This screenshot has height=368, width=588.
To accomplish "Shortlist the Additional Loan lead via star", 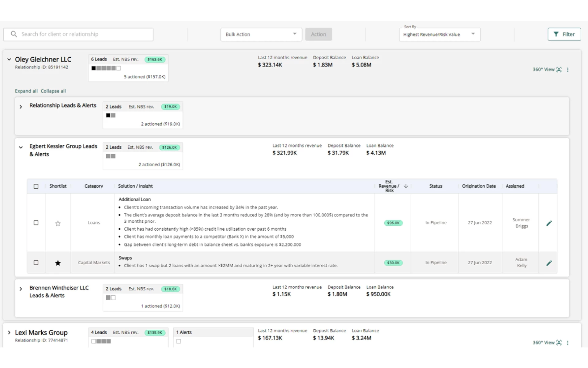I will pyautogui.click(x=58, y=223).
